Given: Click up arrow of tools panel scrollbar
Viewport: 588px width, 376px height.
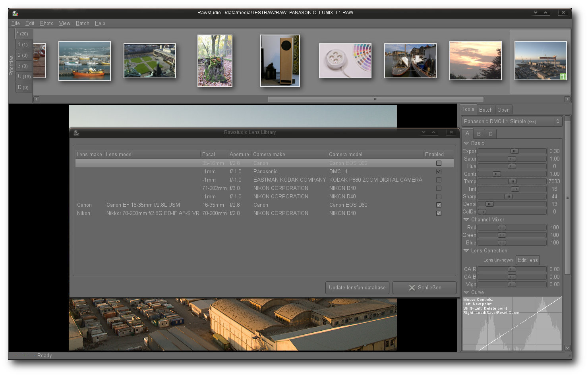Looking at the screenshot, I should [567, 118].
